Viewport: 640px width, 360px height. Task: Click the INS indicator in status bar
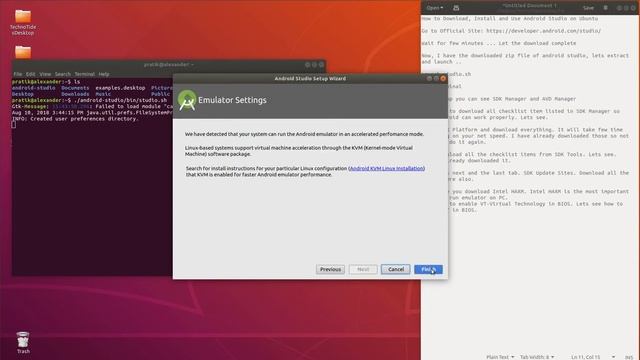[629, 357]
